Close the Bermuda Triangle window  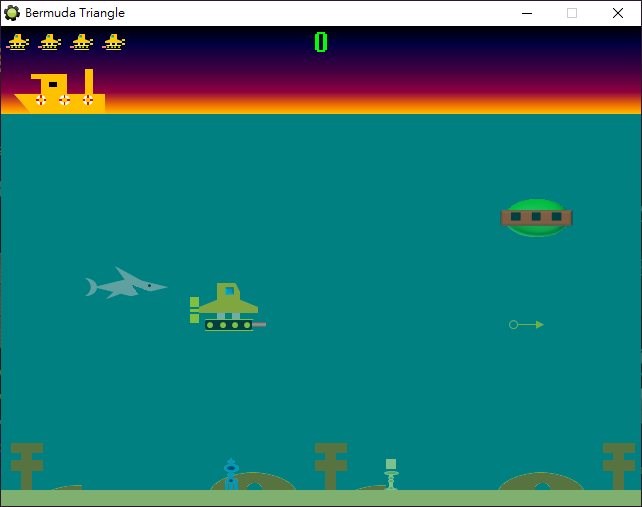click(618, 13)
